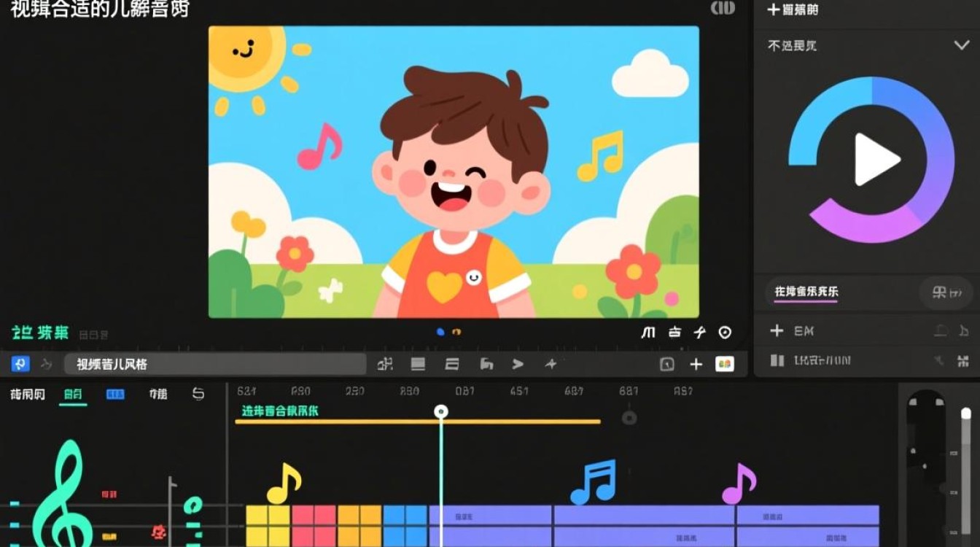Play the music preview in circular player
Image resolution: width=980 pixels, height=547 pixels.
tap(876, 159)
